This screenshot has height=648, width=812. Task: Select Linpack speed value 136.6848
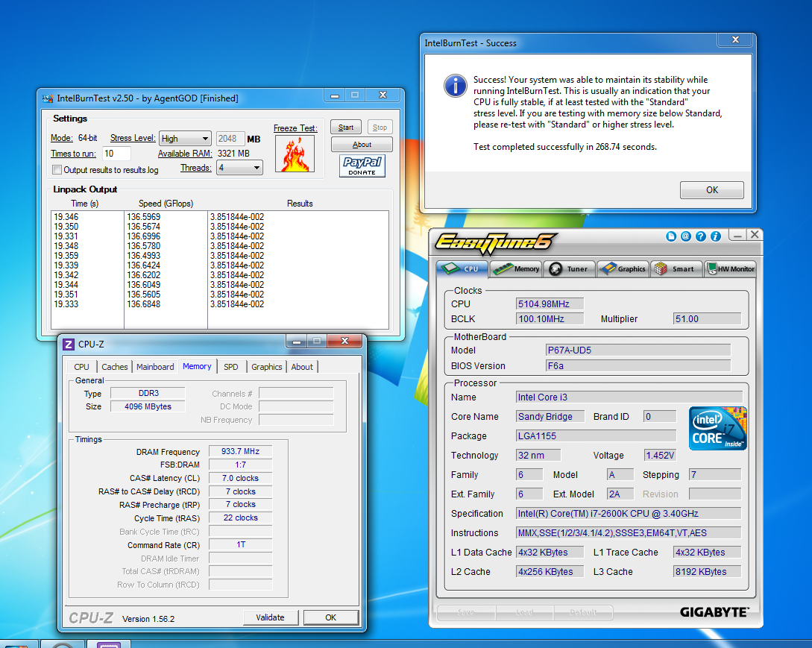143,304
